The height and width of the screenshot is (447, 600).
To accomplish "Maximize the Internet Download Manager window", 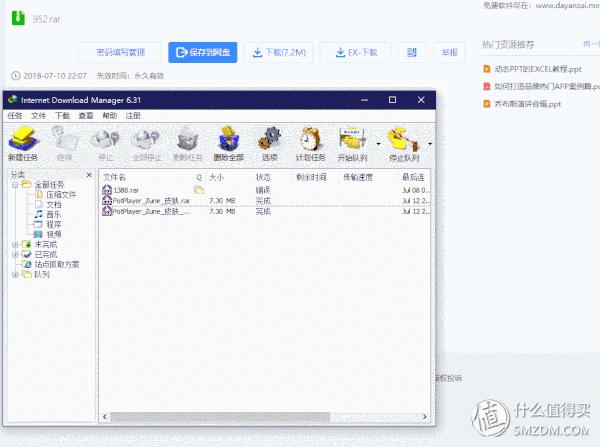I will coord(392,100).
